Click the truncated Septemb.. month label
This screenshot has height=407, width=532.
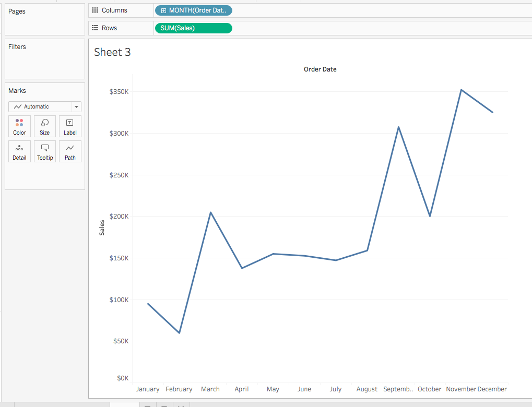point(398,389)
